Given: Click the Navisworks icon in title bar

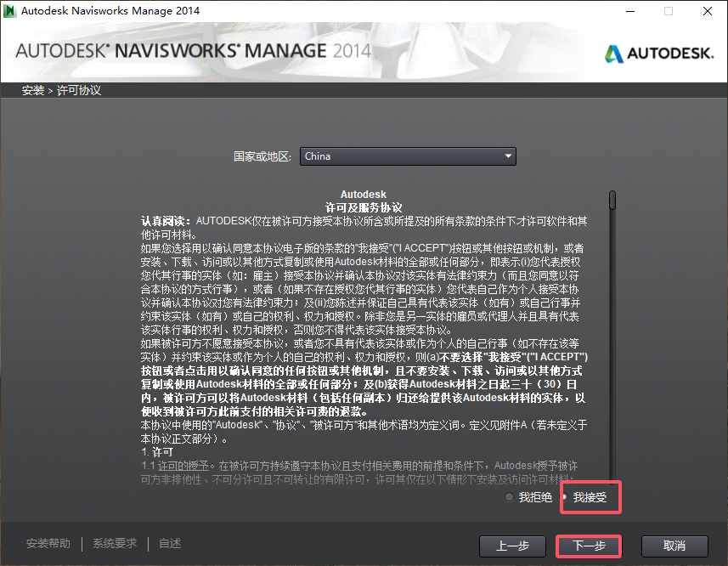Looking at the screenshot, I should click(9, 11).
